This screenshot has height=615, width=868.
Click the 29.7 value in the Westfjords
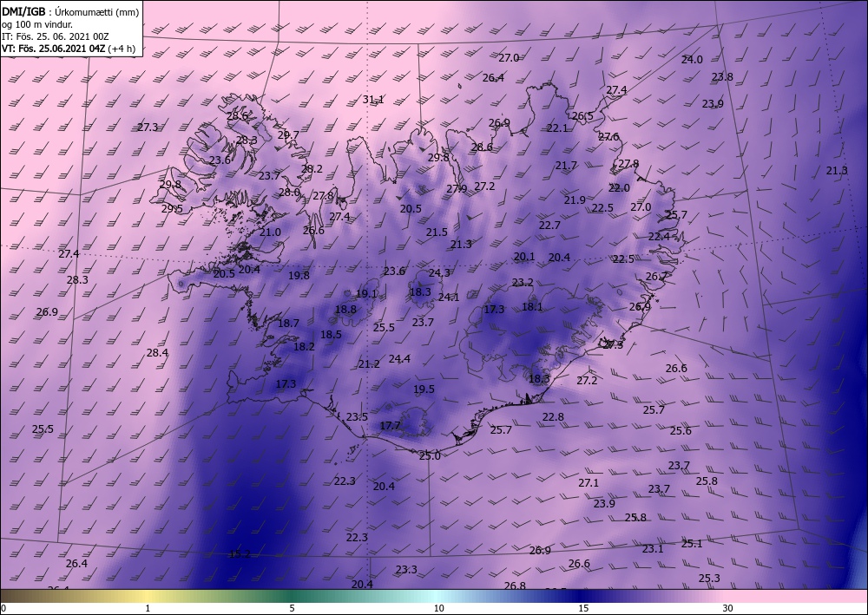coord(288,135)
